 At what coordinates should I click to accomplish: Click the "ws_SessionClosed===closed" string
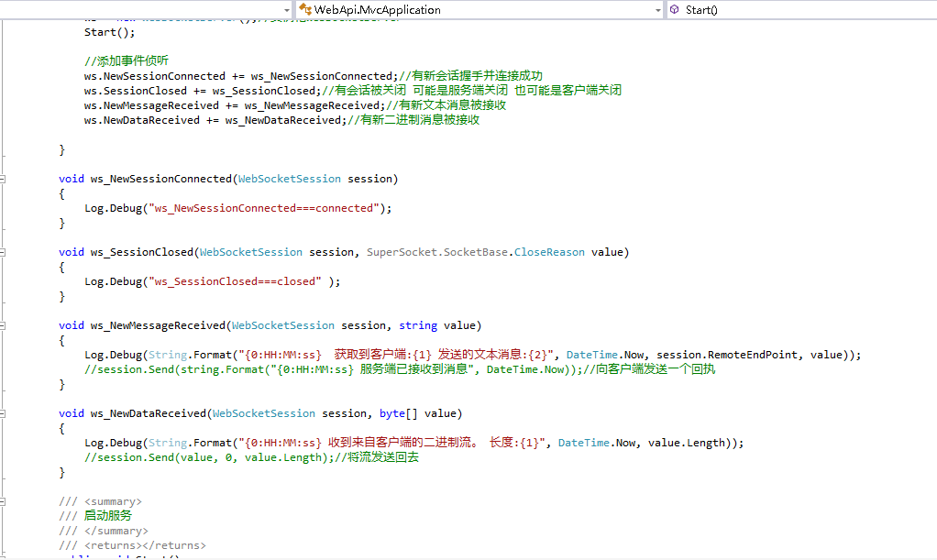tap(235, 281)
